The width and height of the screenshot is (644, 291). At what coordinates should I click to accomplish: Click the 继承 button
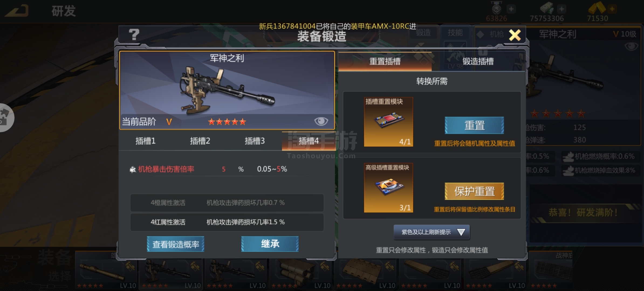point(270,244)
